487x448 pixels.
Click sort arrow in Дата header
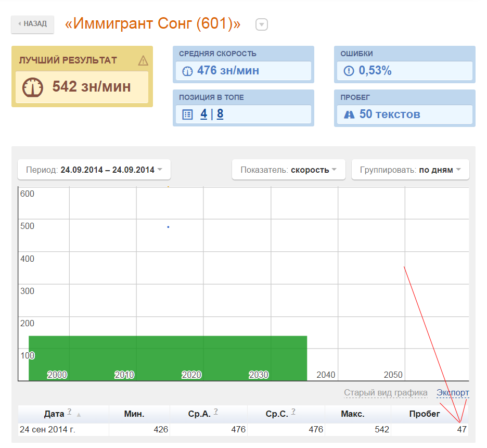pyautogui.click(x=79, y=415)
